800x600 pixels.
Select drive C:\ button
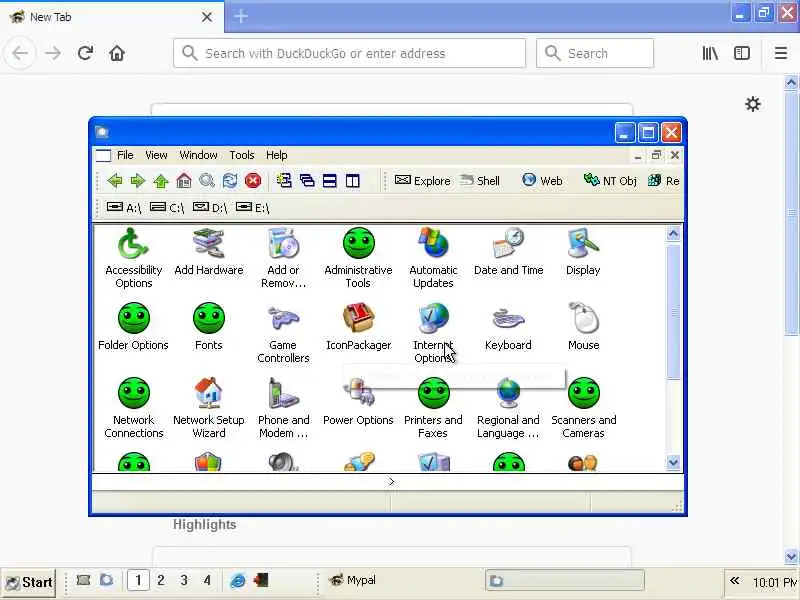[167, 208]
